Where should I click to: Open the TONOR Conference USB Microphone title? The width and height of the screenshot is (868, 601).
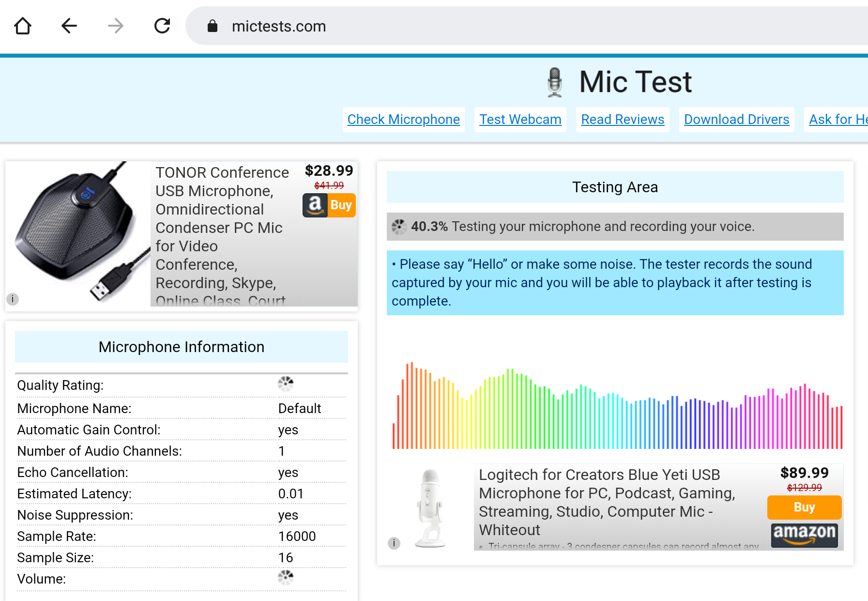pos(222,236)
